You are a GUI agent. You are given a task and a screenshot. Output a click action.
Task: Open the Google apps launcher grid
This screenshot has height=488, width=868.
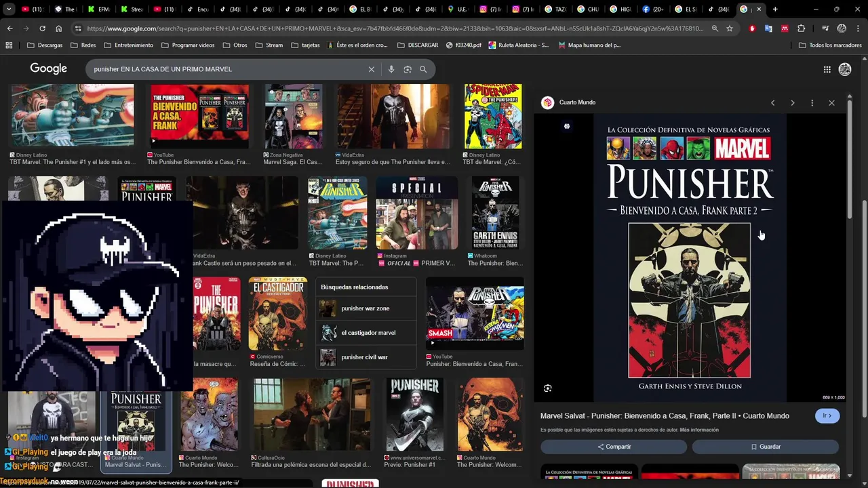[x=827, y=69]
